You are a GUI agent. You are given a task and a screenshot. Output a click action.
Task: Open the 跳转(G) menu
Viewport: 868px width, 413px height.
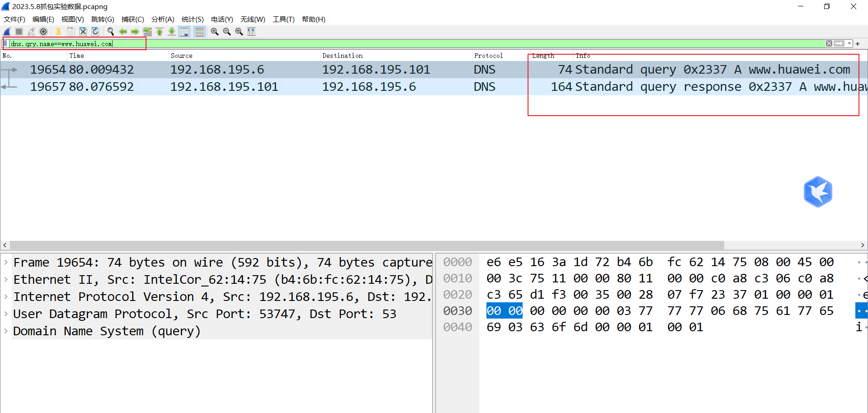coord(103,19)
